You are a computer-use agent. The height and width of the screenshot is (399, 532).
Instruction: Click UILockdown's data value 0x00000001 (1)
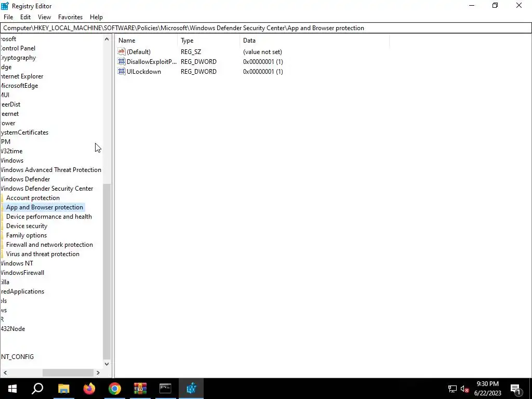(263, 72)
